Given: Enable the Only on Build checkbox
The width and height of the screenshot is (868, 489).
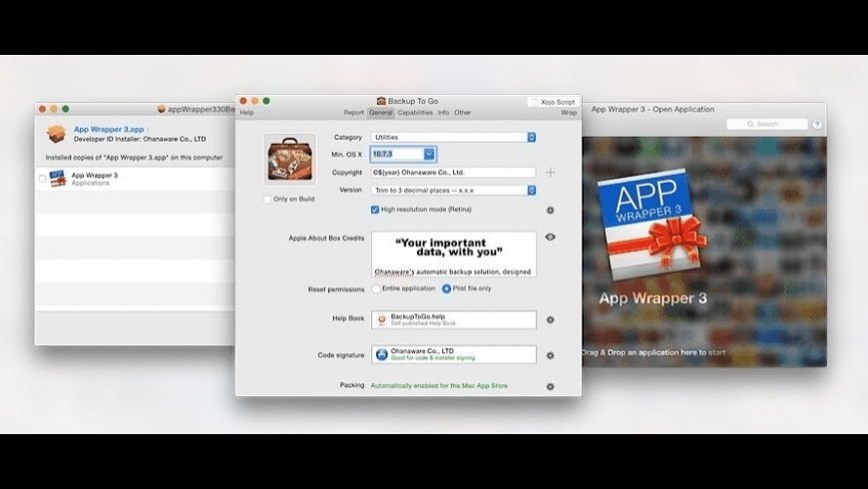Looking at the screenshot, I should click(x=267, y=200).
